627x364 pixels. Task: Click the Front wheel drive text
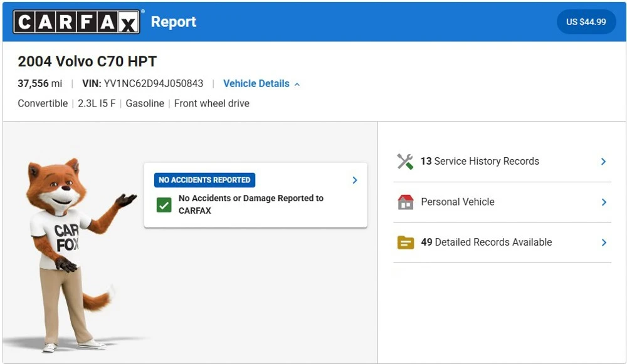tap(211, 103)
